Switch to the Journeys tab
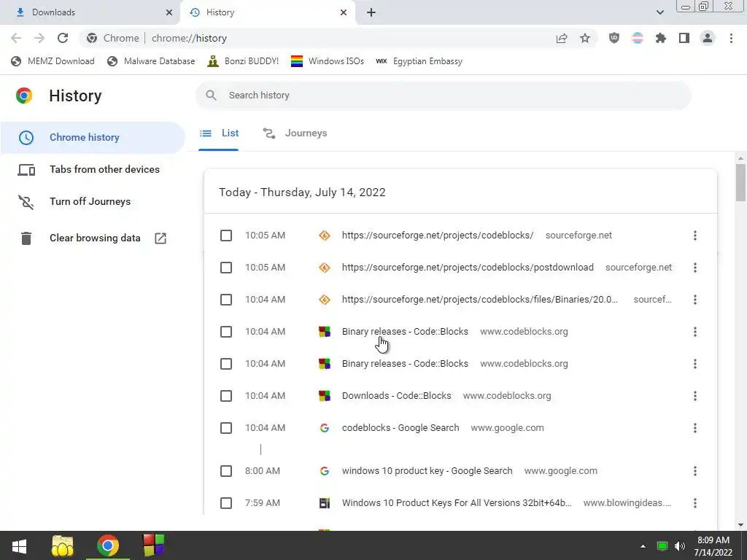This screenshot has height=560, width=747. 295,133
